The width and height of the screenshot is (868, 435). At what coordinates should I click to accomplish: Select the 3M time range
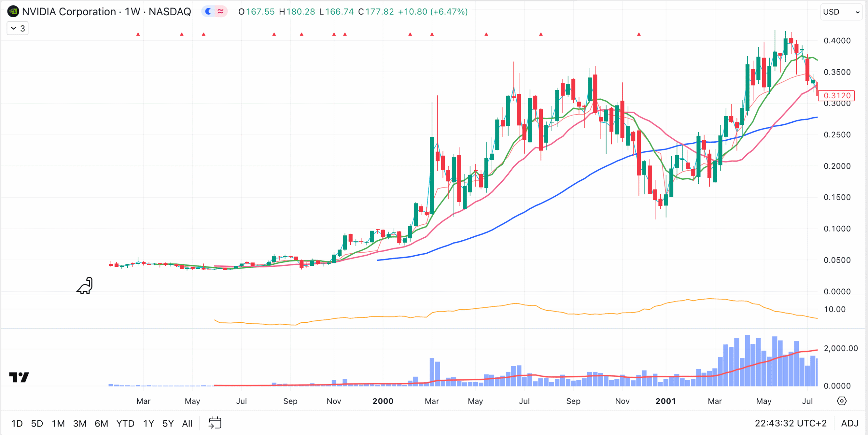[x=80, y=423]
